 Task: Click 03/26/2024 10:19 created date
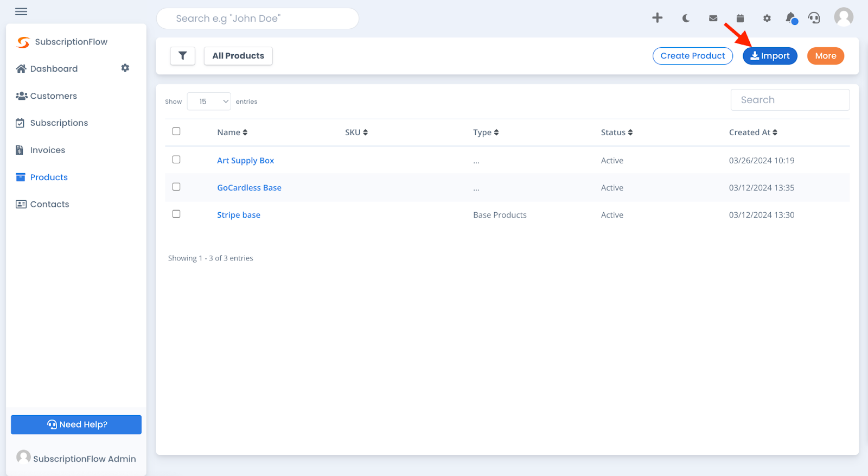tap(762, 161)
